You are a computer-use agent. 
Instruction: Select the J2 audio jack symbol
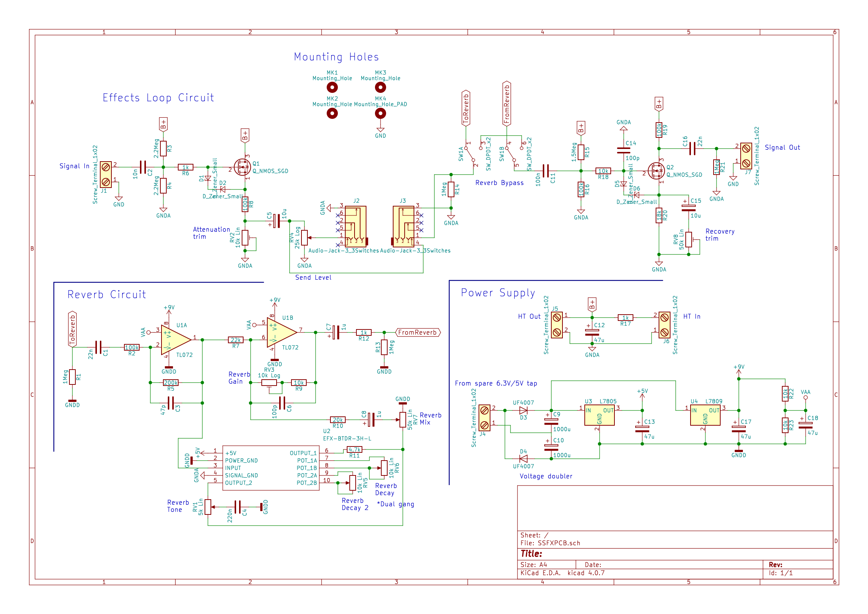coord(356,226)
